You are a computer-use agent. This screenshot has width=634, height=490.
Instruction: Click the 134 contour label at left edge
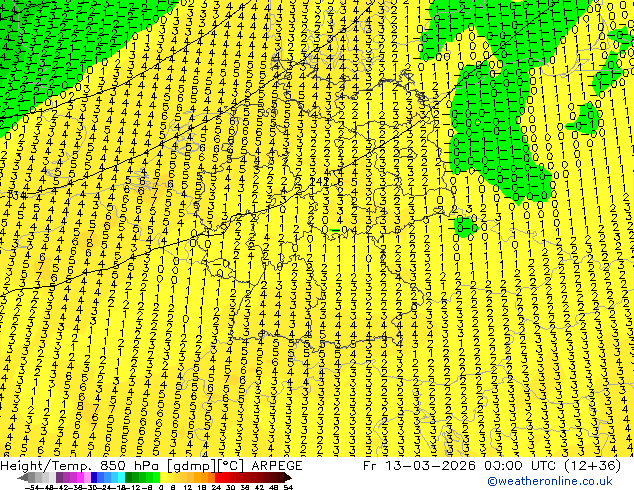(x=17, y=196)
